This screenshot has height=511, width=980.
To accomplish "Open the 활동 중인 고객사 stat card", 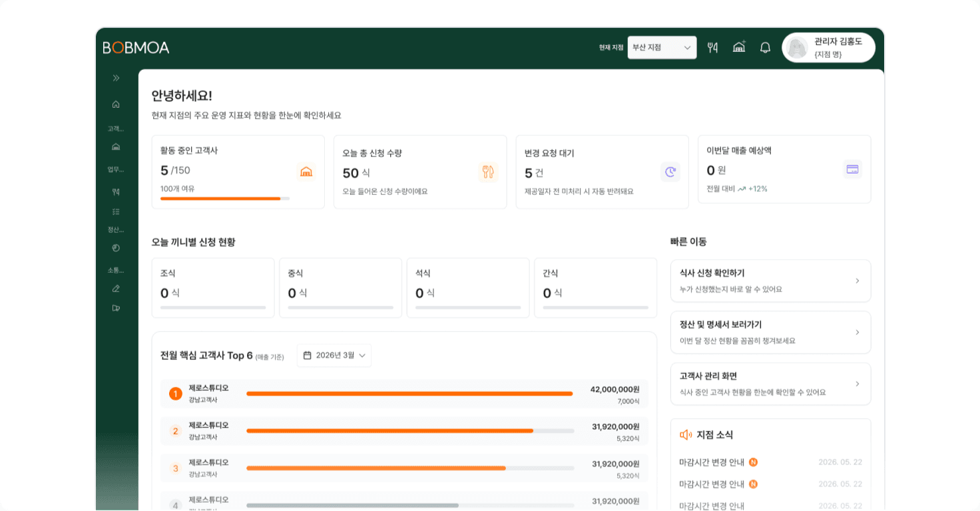I will pyautogui.click(x=238, y=172).
